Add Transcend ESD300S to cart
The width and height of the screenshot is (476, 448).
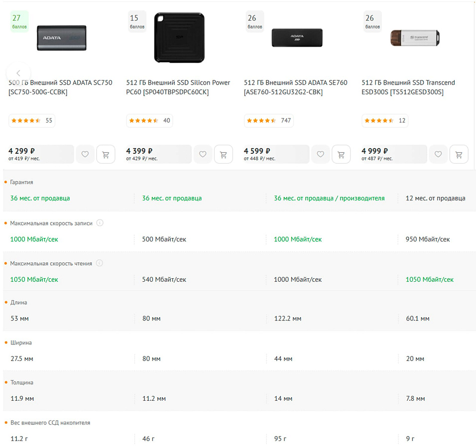tap(459, 154)
